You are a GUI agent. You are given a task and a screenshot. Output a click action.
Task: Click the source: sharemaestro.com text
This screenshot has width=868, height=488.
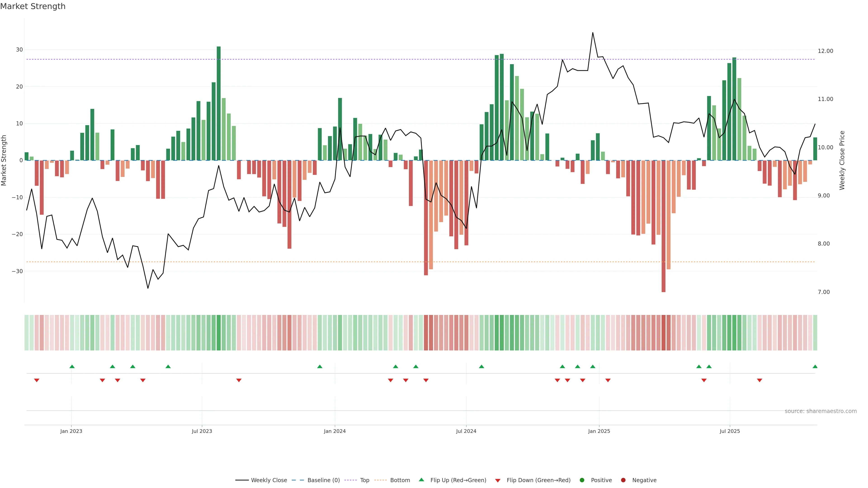point(821,411)
